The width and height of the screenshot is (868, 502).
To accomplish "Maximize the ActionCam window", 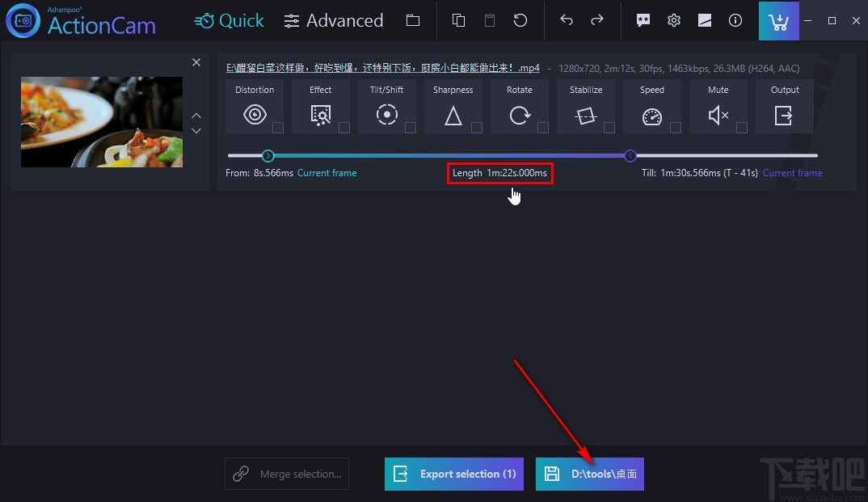I will pyautogui.click(x=832, y=20).
